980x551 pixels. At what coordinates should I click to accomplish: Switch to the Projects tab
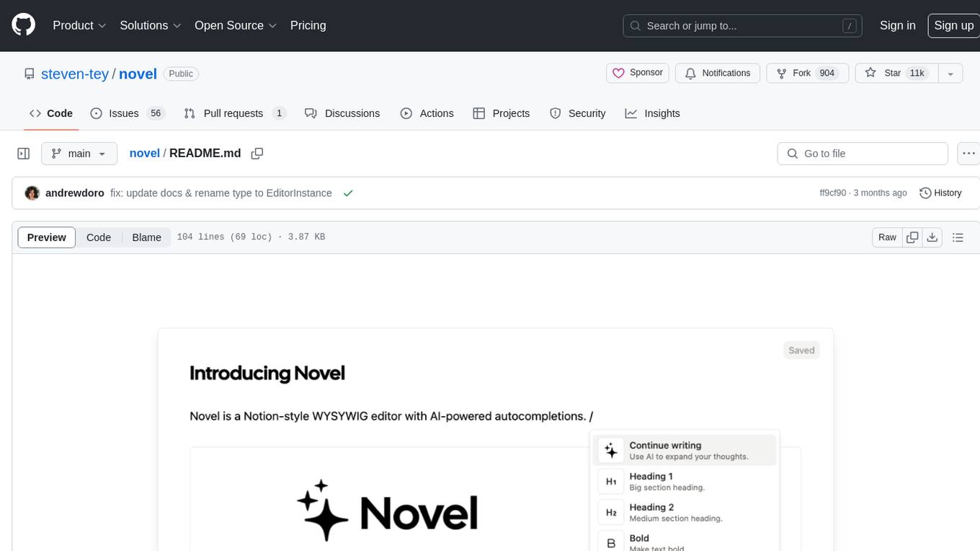(x=502, y=113)
